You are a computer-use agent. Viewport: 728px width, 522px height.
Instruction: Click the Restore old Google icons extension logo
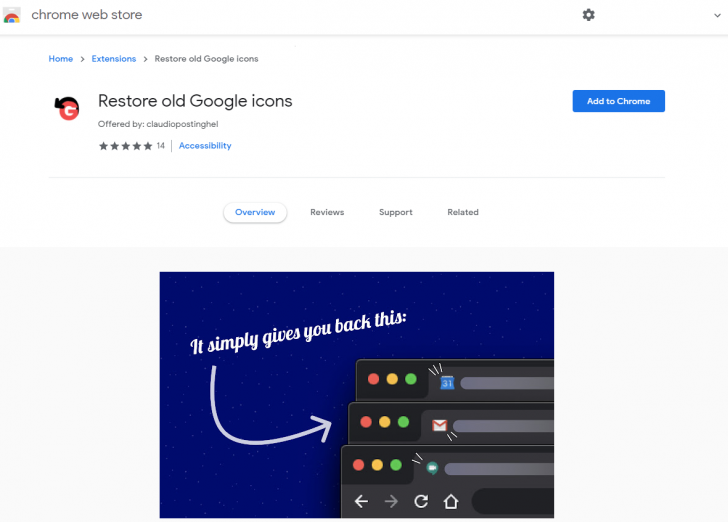pyautogui.click(x=67, y=108)
